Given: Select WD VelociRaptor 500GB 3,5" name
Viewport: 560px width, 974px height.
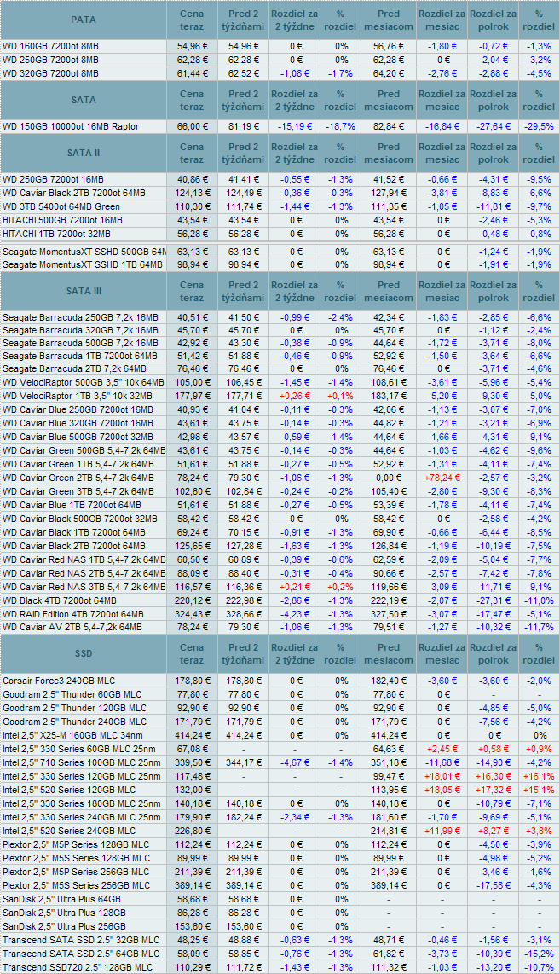Looking at the screenshot, I should click(x=84, y=383).
